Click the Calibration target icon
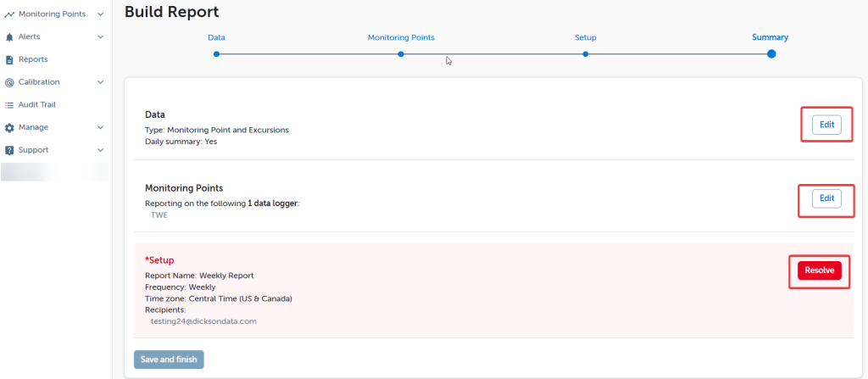Image resolution: width=868 pixels, height=379 pixels. pos(9,82)
